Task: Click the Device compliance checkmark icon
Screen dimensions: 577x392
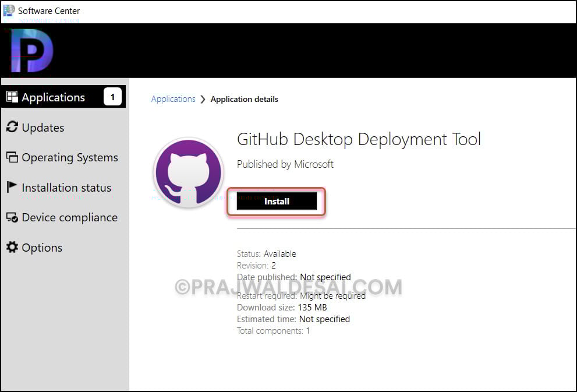Action: (x=12, y=217)
